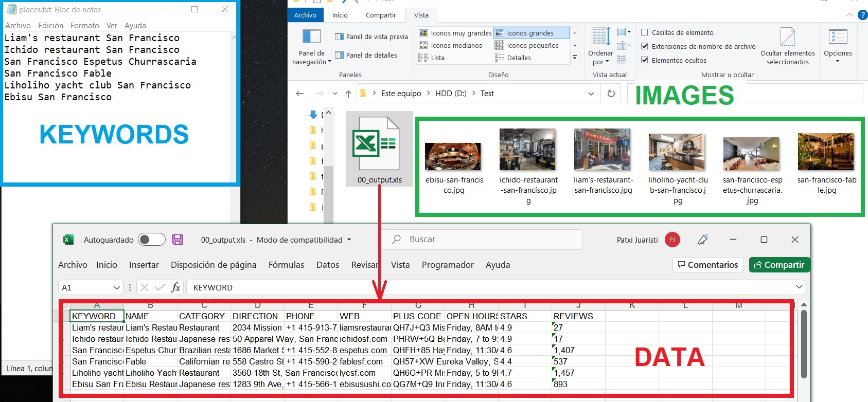Screen dimensions: 868x402
Task: Select Extra large icons view
Action: (455, 33)
